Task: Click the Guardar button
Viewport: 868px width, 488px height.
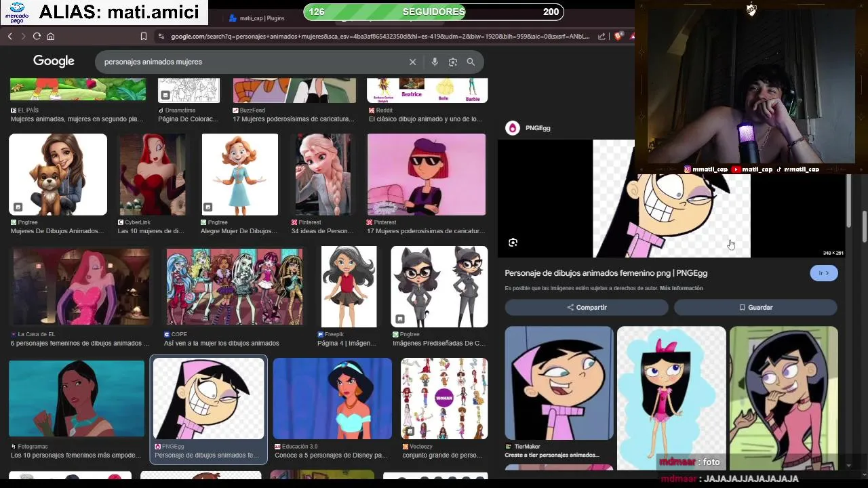Action: (x=755, y=307)
